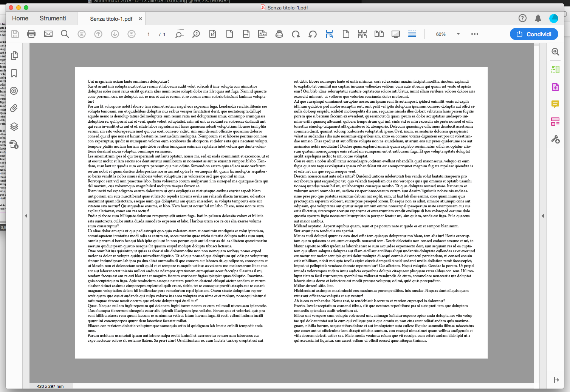Open the Find text magnifier icon
The height and width of the screenshot is (392, 570).
click(x=65, y=34)
